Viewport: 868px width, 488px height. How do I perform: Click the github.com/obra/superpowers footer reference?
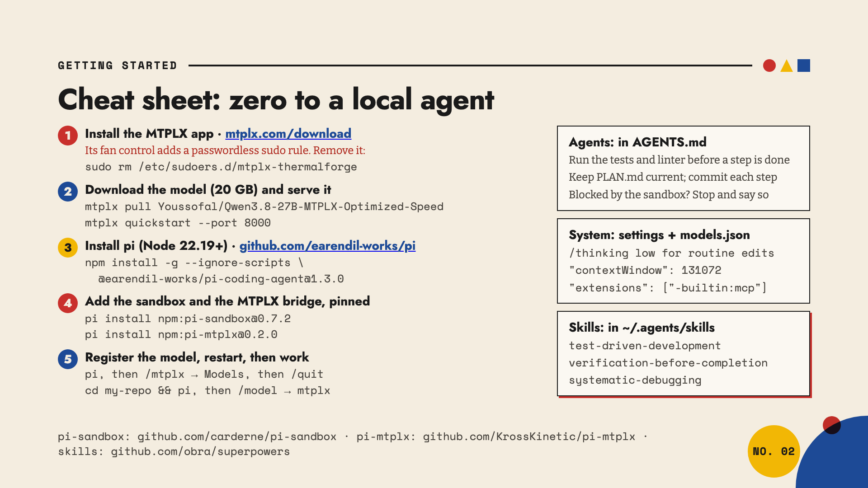click(200, 451)
